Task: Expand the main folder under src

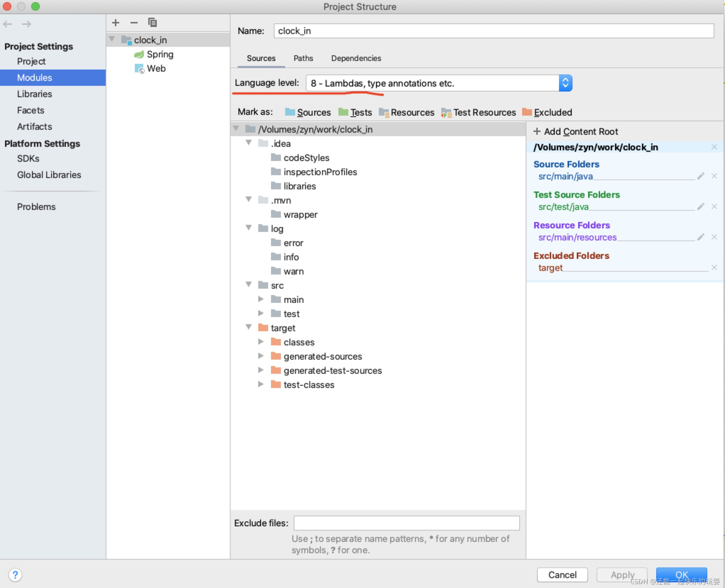Action: click(x=261, y=299)
